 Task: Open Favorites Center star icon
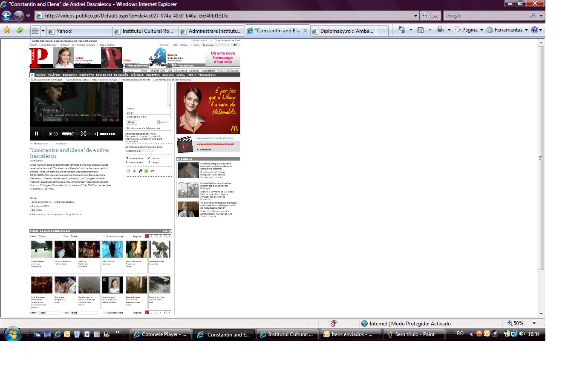pyautogui.click(x=7, y=30)
